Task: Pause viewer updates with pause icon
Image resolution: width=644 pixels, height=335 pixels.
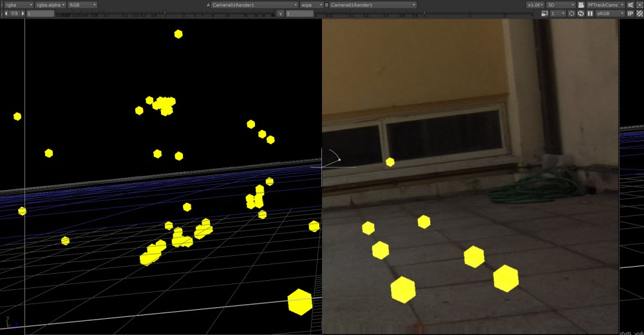Action: click(590, 14)
